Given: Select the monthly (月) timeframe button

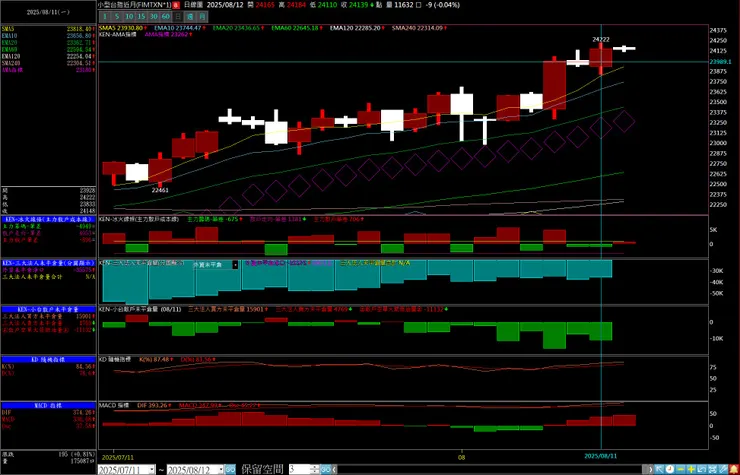Looking at the screenshot, I should pos(202,17).
